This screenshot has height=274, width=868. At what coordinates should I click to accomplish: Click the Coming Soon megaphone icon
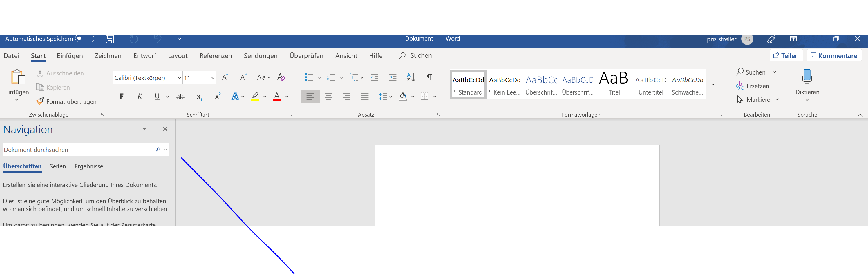(x=771, y=39)
